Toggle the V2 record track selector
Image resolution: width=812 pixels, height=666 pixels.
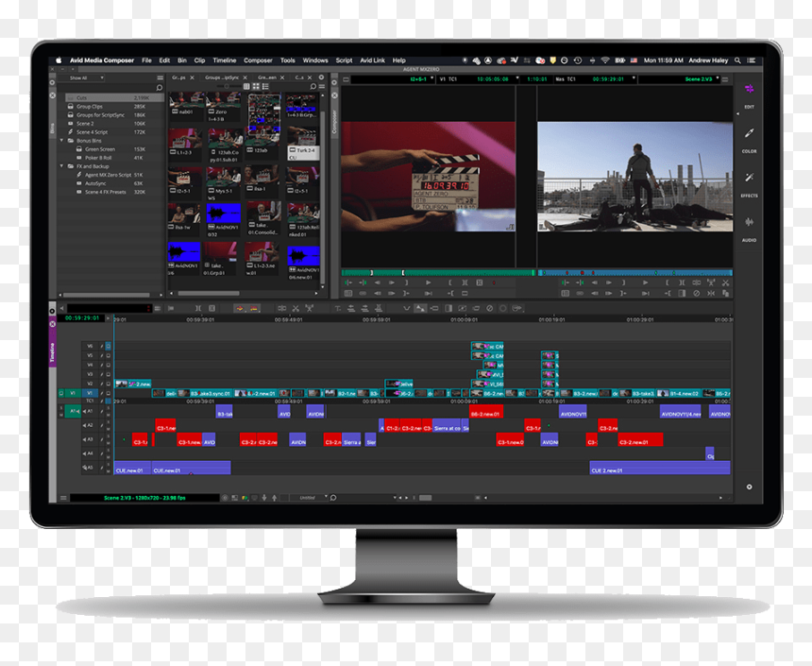[89, 384]
